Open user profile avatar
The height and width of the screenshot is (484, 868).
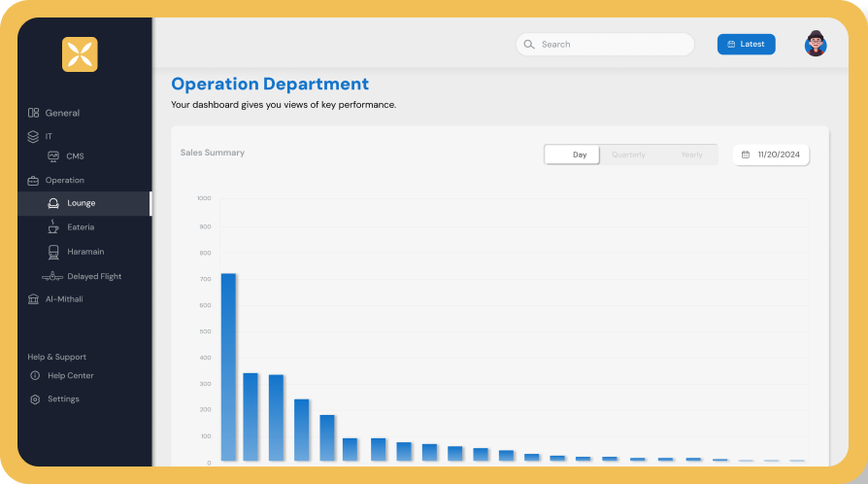coord(816,44)
